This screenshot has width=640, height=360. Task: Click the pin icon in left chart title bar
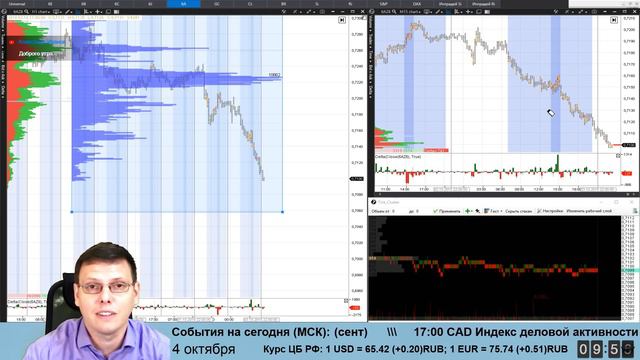click(x=284, y=11)
